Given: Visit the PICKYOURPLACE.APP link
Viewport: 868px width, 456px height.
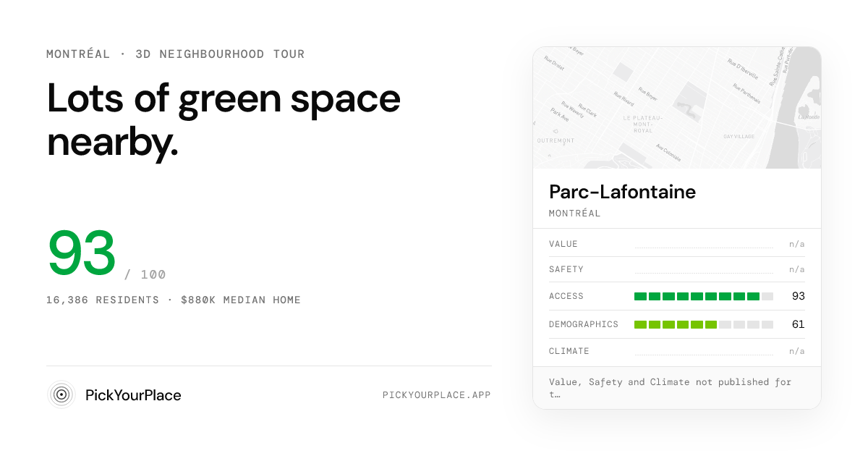Looking at the screenshot, I should (437, 395).
